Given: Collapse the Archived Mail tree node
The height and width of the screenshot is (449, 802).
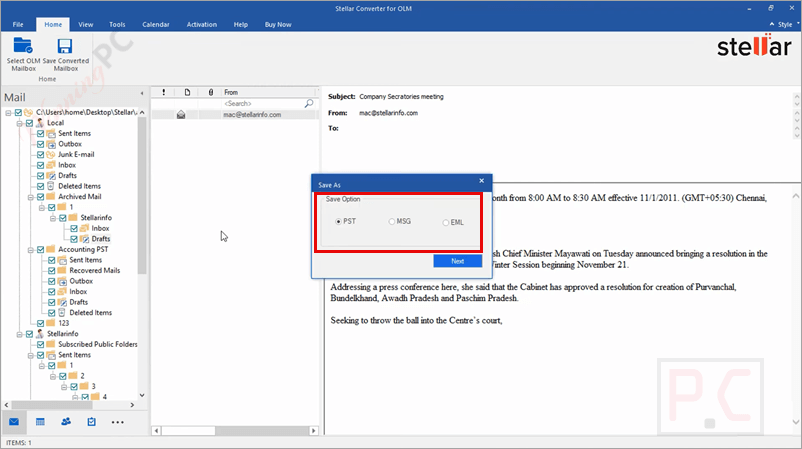Looking at the screenshot, I should tap(31, 197).
